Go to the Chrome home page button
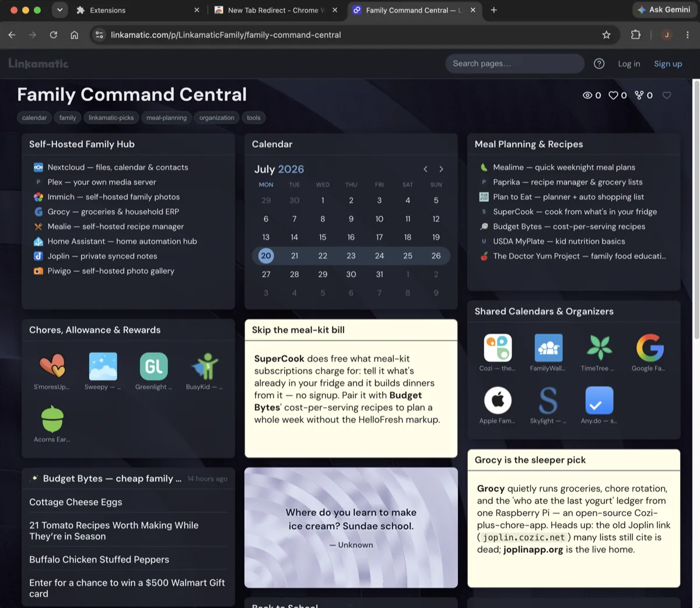 (x=74, y=35)
